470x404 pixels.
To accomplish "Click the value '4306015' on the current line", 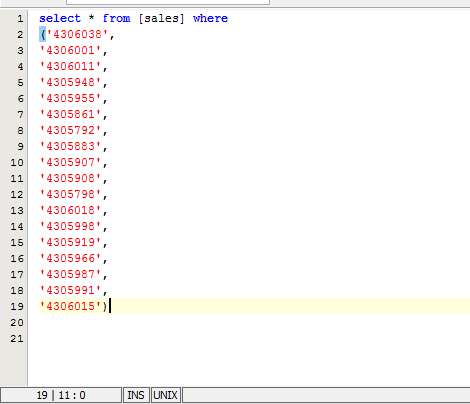I will click(70, 306).
